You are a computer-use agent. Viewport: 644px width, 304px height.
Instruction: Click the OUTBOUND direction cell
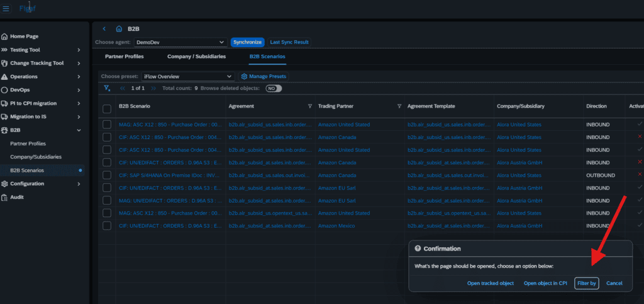(x=601, y=176)
